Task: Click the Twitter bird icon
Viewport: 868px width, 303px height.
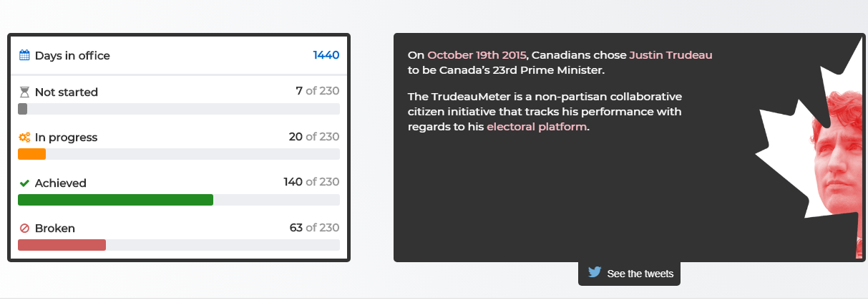Action: pyautogui.click(x=595, y=272)
